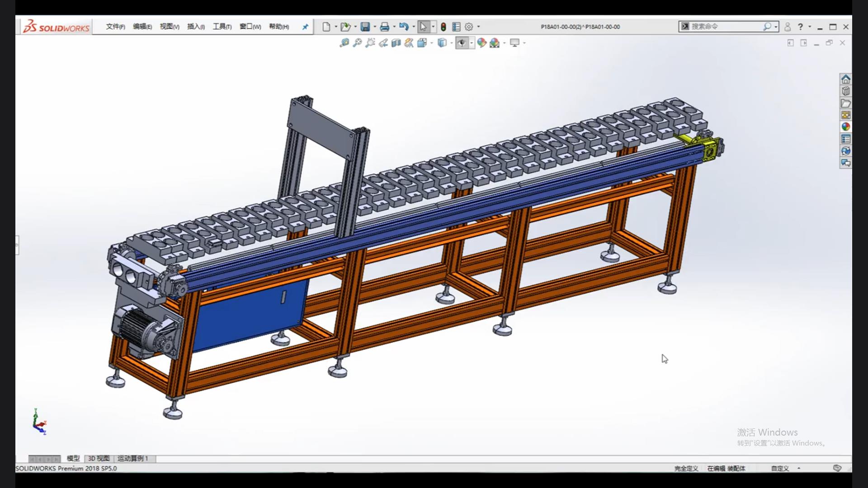The image size is (868, 488).
Task: Open the globe with arrows tab in task pane
Action: pos(846,151)
